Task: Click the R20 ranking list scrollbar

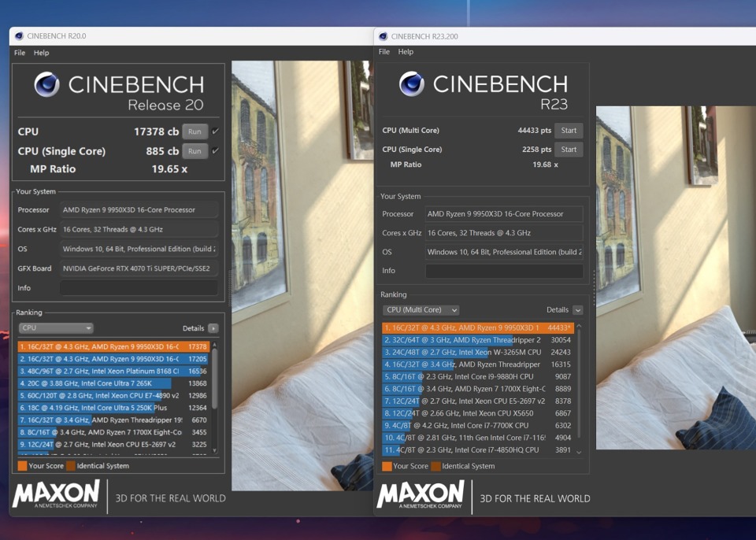Action: tap(214, 379)
